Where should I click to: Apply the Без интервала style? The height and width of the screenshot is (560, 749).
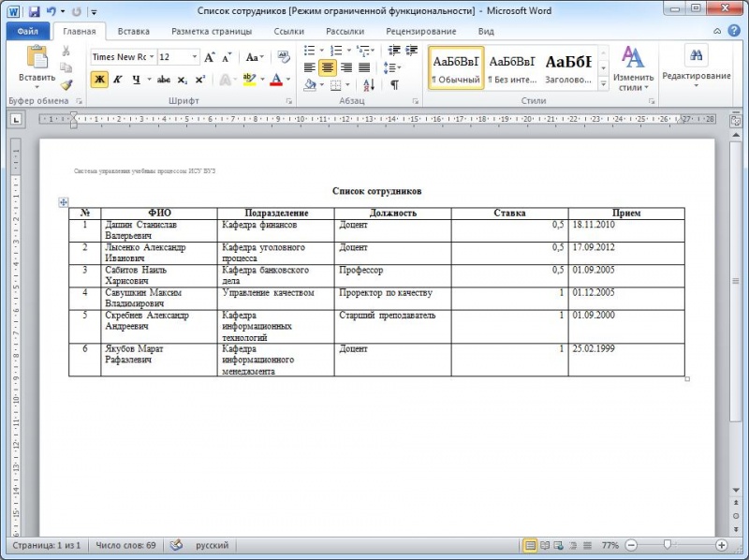tap(512, 67)
